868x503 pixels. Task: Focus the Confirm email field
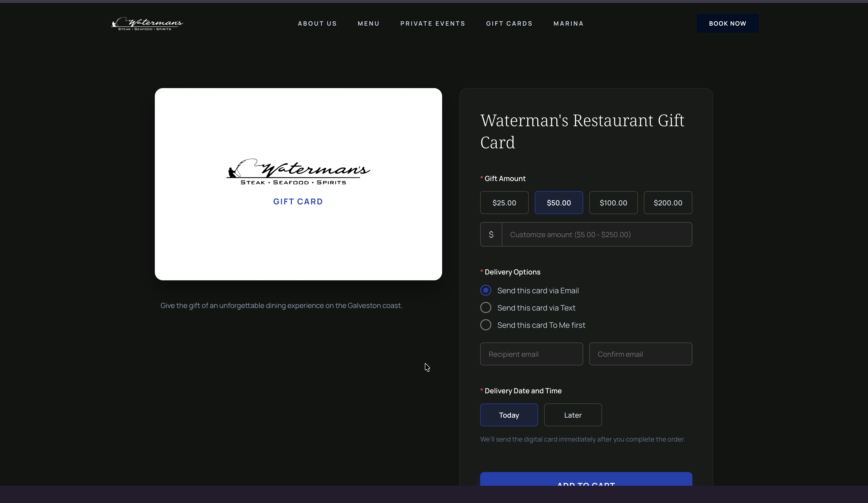point(641,354)
